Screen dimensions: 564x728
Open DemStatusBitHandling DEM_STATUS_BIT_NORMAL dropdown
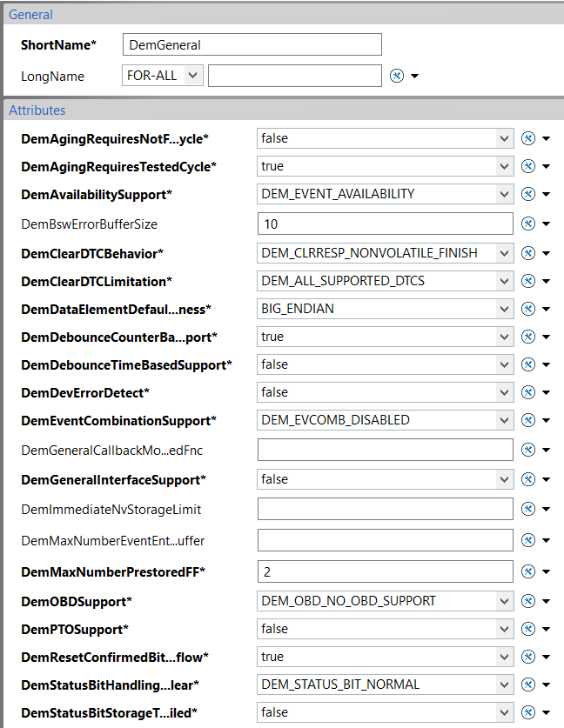pyautogui.click(x=385, y=685)
